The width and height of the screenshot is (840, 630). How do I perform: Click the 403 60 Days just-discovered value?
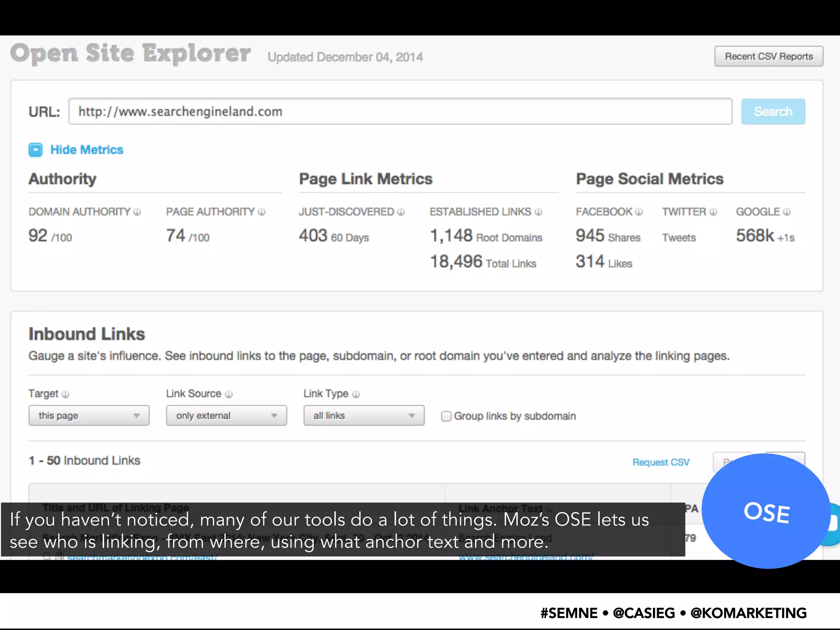[x=334, y=236]
